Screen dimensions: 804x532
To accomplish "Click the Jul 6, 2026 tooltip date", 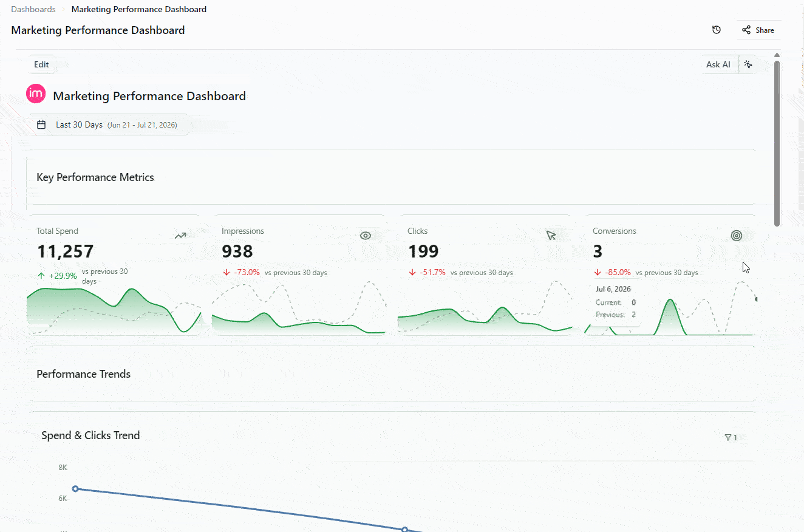I will (x=613, y=289).
